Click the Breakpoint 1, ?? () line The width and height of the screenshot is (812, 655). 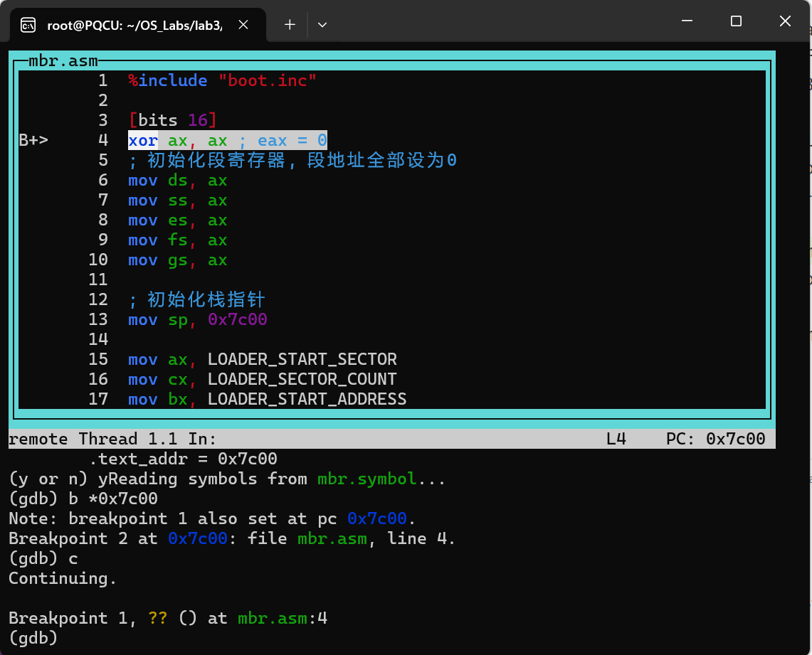[168, 618]
